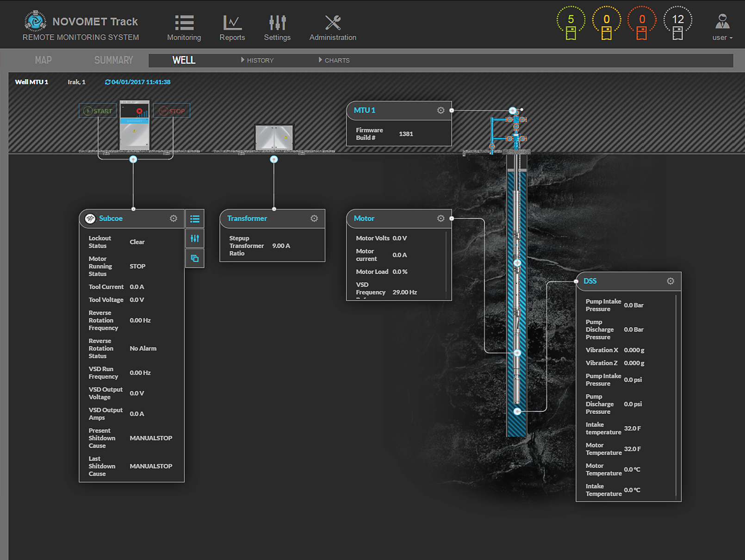The width and height of the screenshot is (745, 560).
Task: Switch to the MAP tab
Action: [x=43, y=60]
